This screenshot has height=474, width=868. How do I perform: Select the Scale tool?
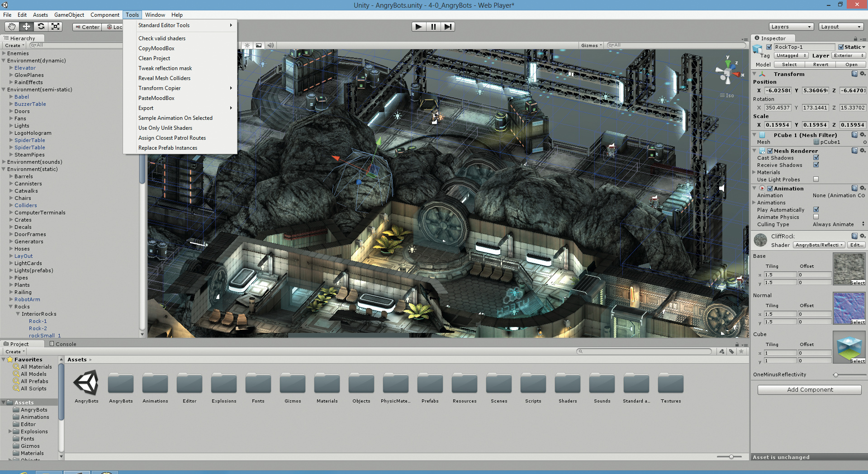pyautogui.click(x=55, y=27)
